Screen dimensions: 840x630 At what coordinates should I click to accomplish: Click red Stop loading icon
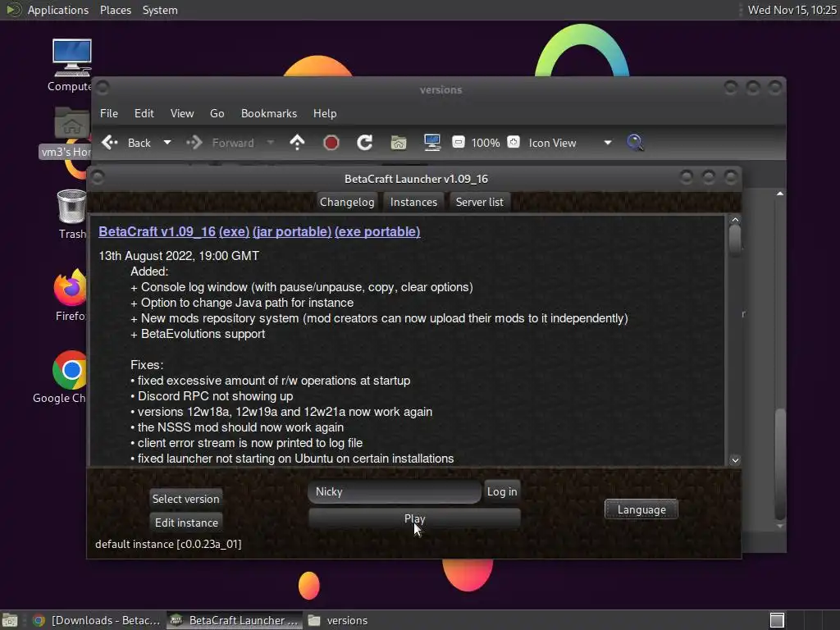click(x=331, y=143)
